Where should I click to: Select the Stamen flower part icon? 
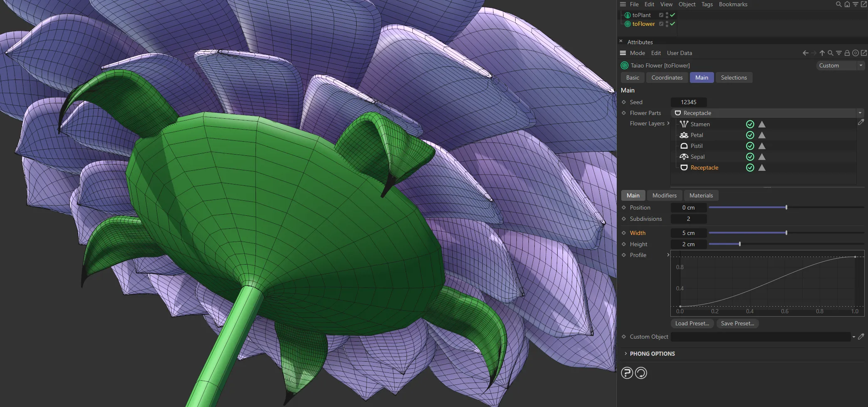(x=684, y=124)
